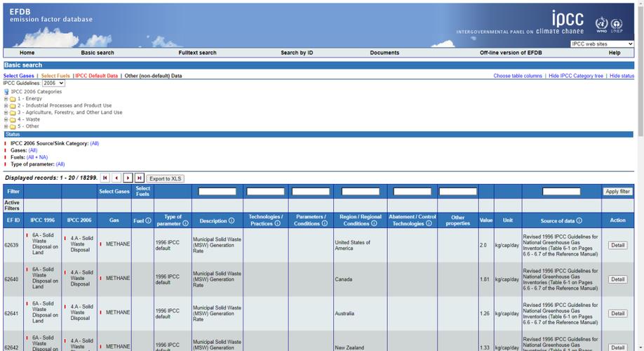Click (All) link for Type of parameter
The image size is (644, 351).
(60, 164)
